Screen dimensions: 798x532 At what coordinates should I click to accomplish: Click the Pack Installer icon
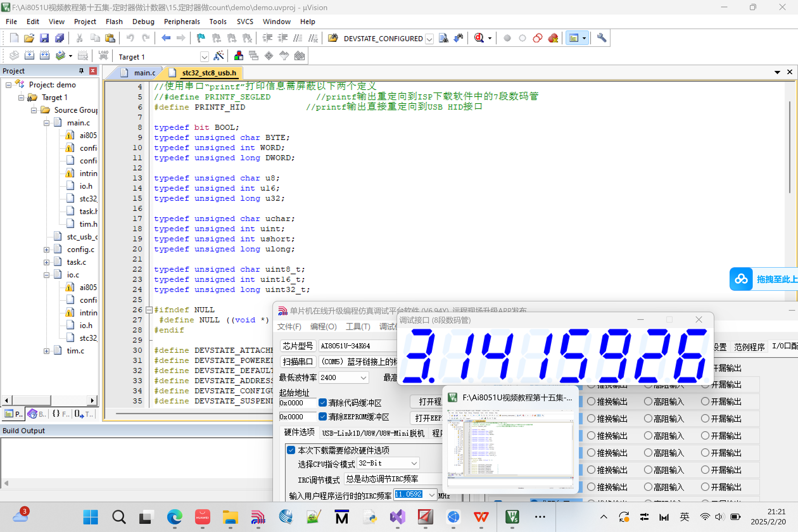[x=299, y=56]
